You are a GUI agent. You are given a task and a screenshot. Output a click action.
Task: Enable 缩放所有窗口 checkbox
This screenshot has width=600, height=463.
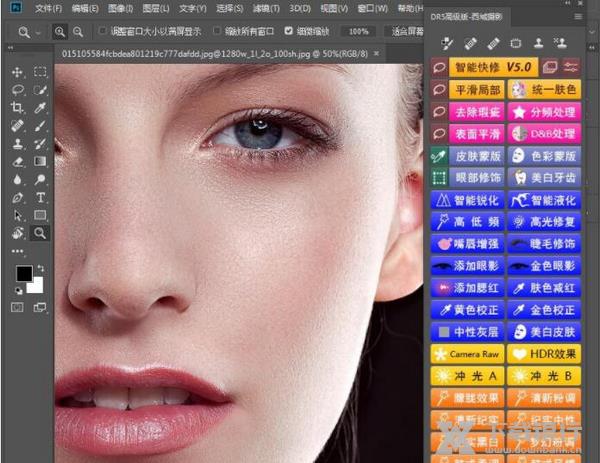click(x=217, y=32)
